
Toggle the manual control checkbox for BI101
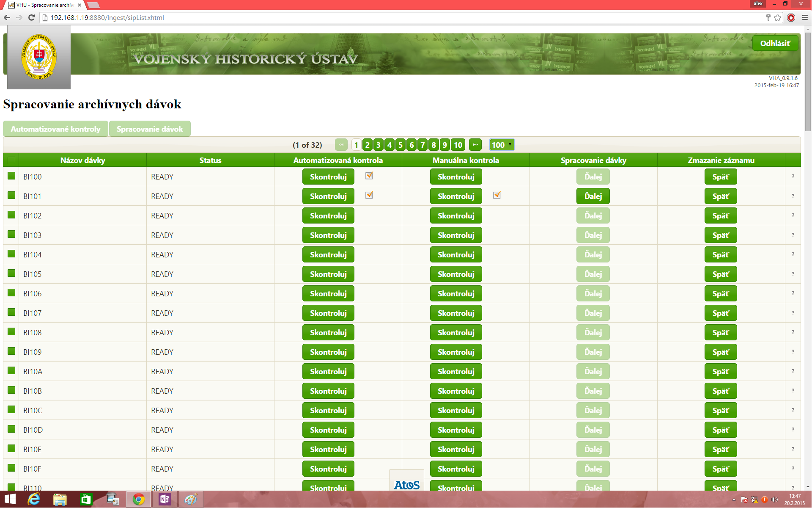coord(497,195)
